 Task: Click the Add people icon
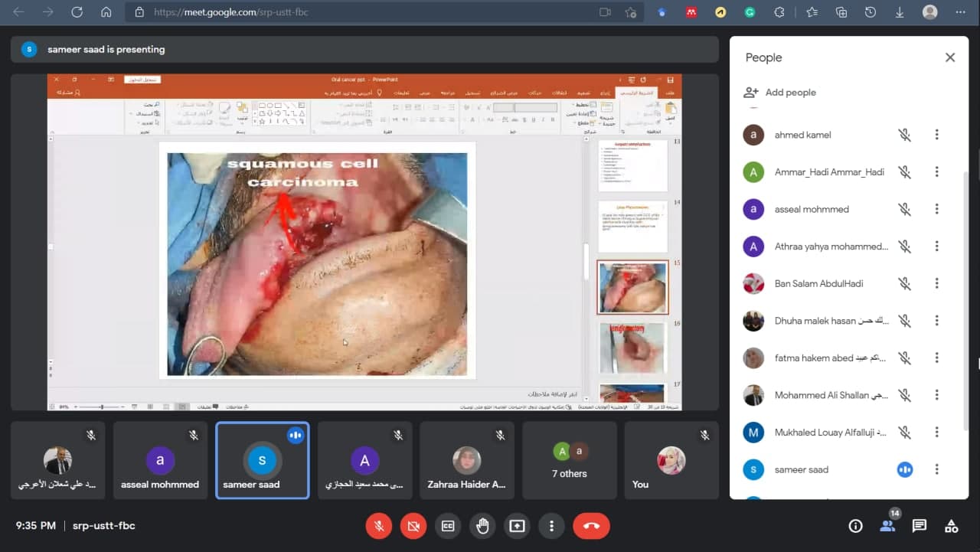pyautogui.click(x=750, y=93)
